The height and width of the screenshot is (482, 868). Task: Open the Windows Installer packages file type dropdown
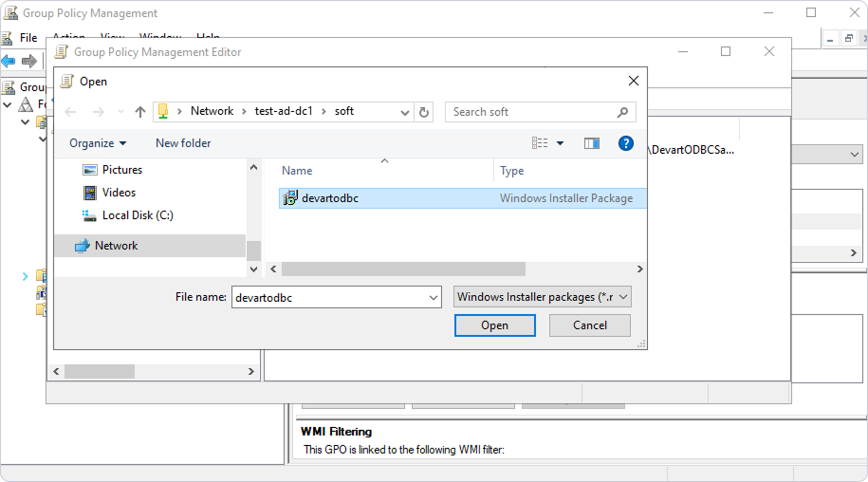click(x=542, y=297)
